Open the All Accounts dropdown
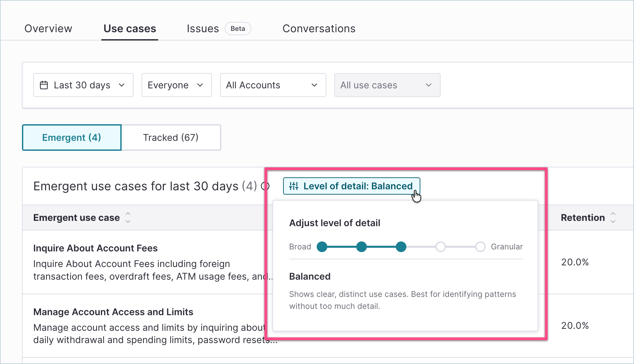The height and width of the screenshot is (364, 634). point(273,85)
